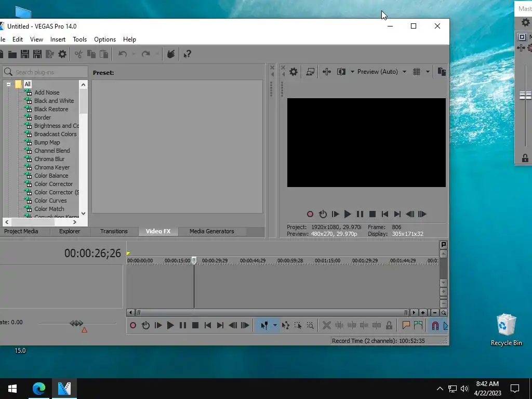Copy snapshot to clipboard in preview toolbar
The height and width of the screenshot is (399, 532).
click(x=442, y=72)
